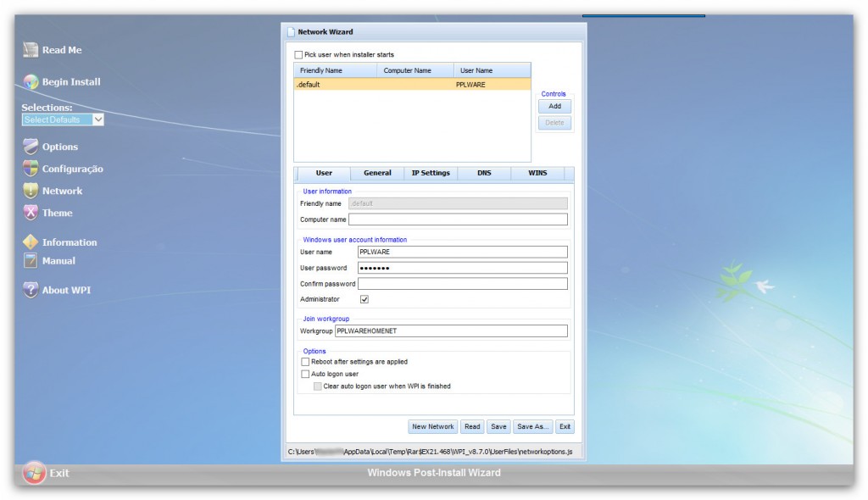Select the .default user row in the list

[381, 84]
